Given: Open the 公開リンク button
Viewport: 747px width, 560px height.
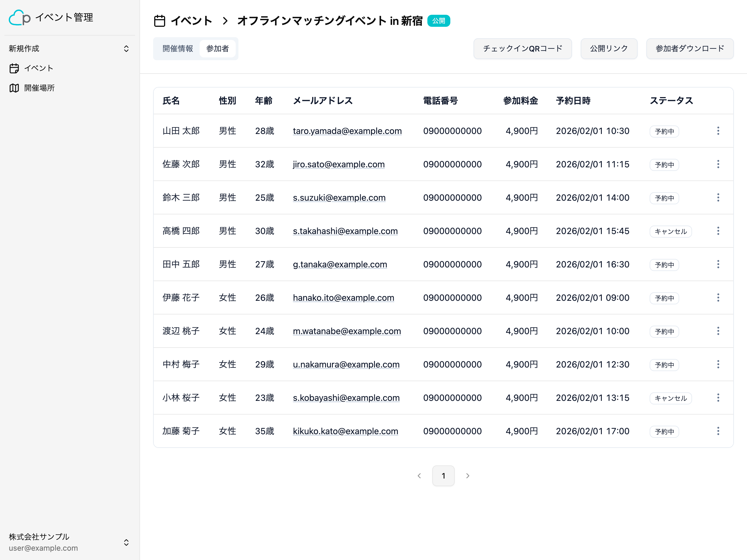Looking at the screenshot, I should pyautogui.click(x=609, y=49).
